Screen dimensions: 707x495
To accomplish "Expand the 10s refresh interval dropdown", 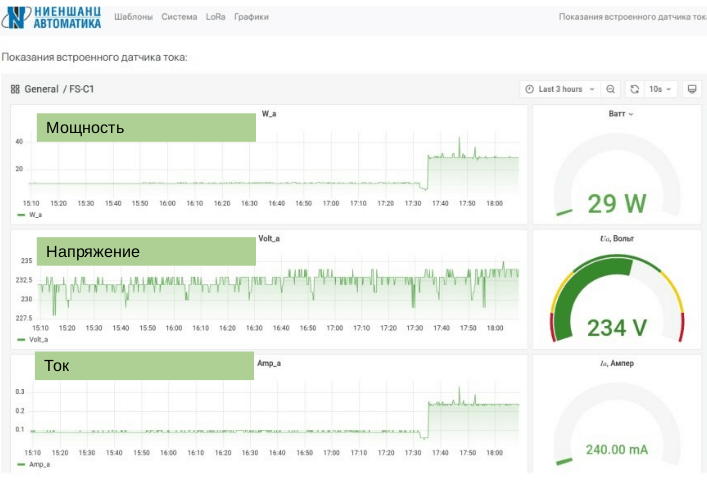I will 660,89.
